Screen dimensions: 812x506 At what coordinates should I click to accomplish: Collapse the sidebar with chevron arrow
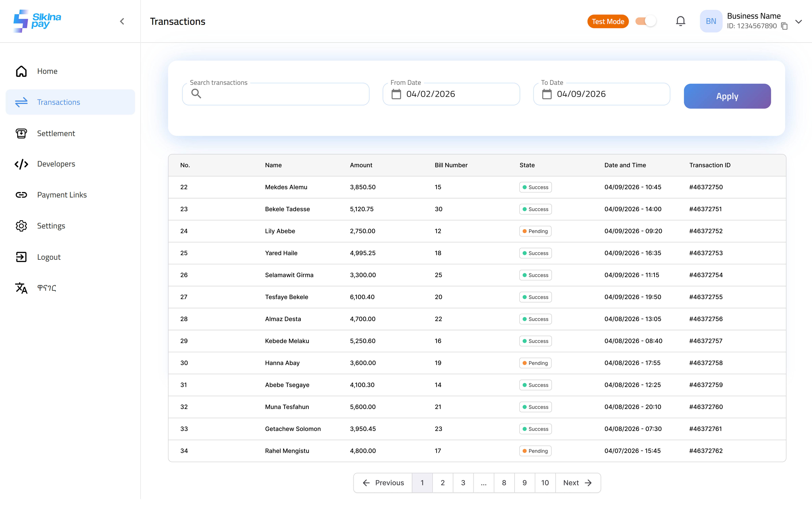[x=122, y=21]
